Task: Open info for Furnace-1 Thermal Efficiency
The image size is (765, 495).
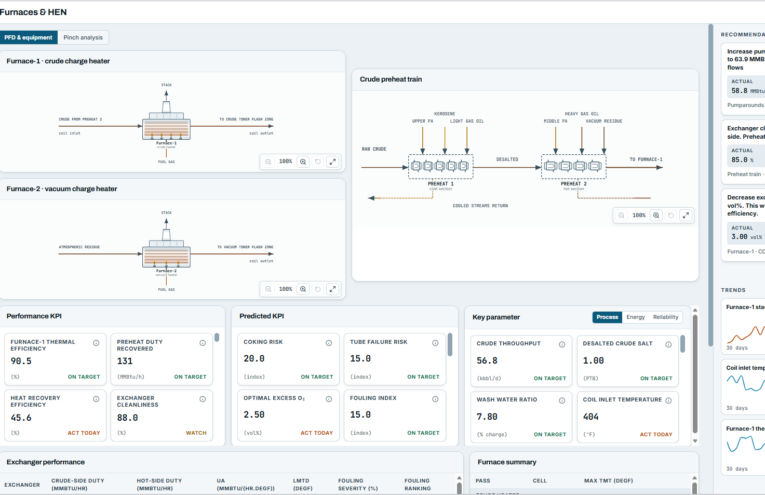Action: coord(96,343)
